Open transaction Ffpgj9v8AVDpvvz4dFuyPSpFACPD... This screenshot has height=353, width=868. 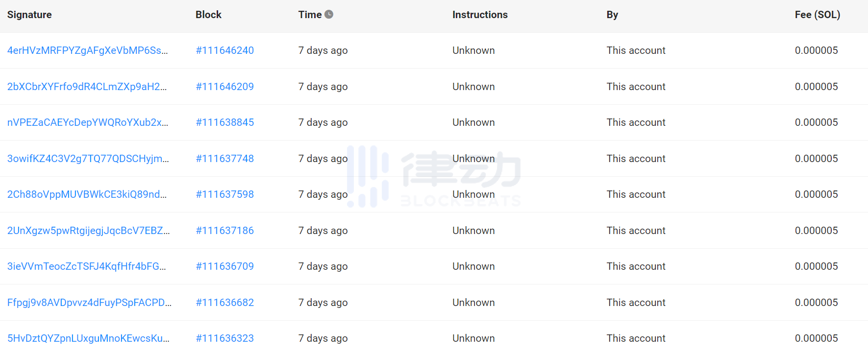pyautogui.click(x=87, y=302)
